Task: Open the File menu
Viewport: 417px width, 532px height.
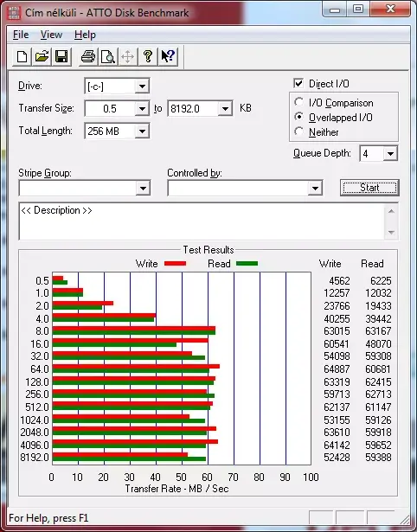Action: pos(21,35)
